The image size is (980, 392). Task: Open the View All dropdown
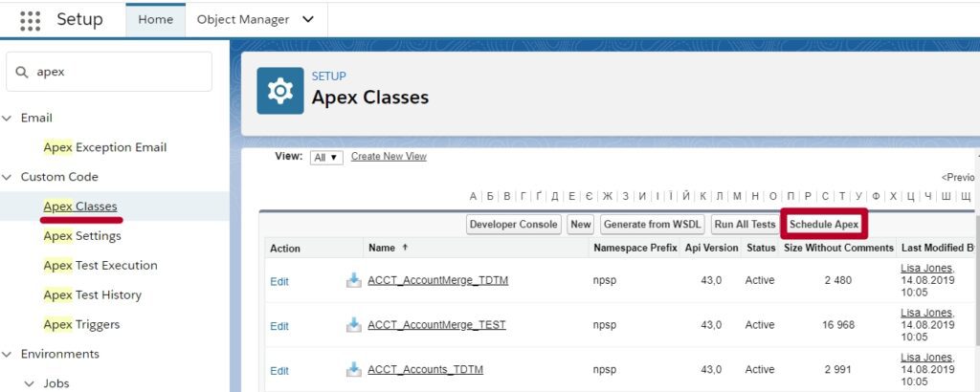point(327,158)
